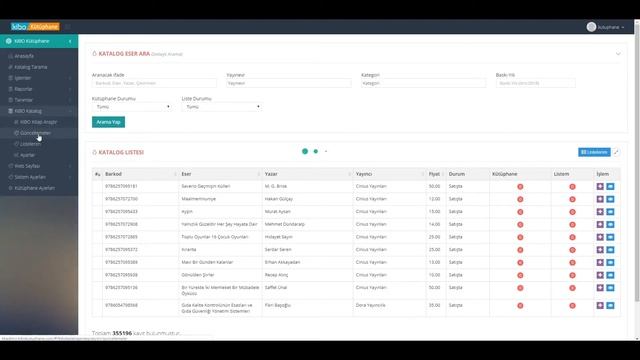
Task: Open Güncellemeler submenu item
Action: click(39, 133)
